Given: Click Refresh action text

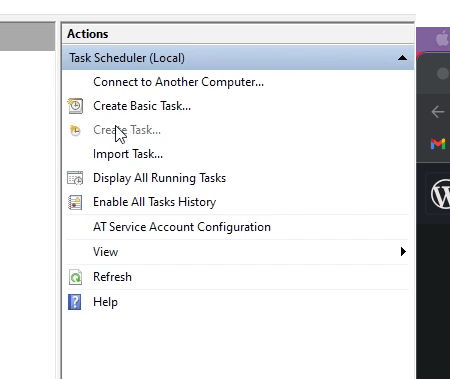Looking at the screenshot, I should [112, 277].
